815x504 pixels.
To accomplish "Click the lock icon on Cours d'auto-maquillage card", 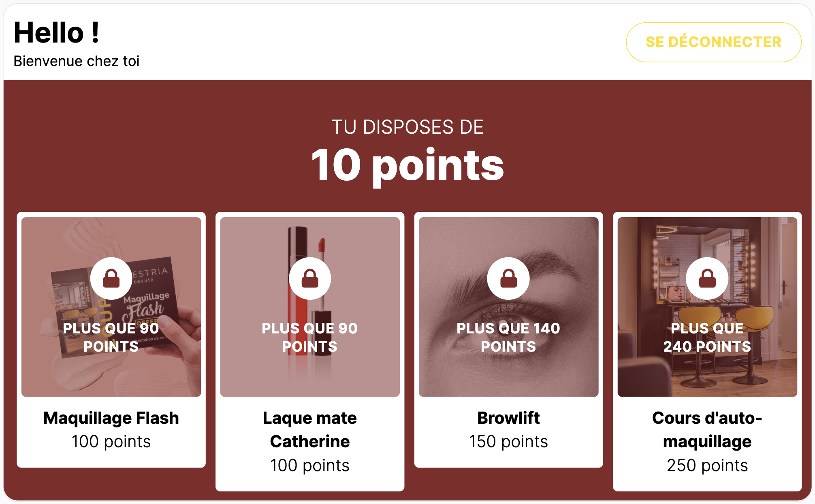I will coord(708,278).
